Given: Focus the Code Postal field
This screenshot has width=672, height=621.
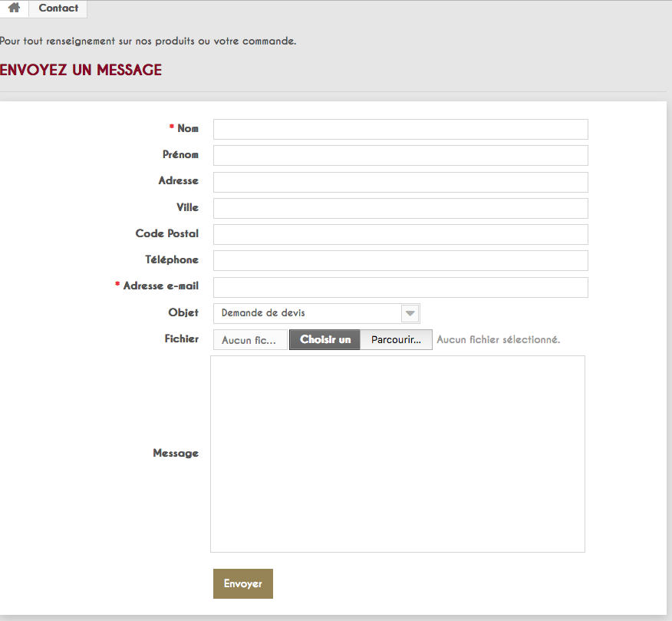Looking at the screenshot, I should pos(400,234).
